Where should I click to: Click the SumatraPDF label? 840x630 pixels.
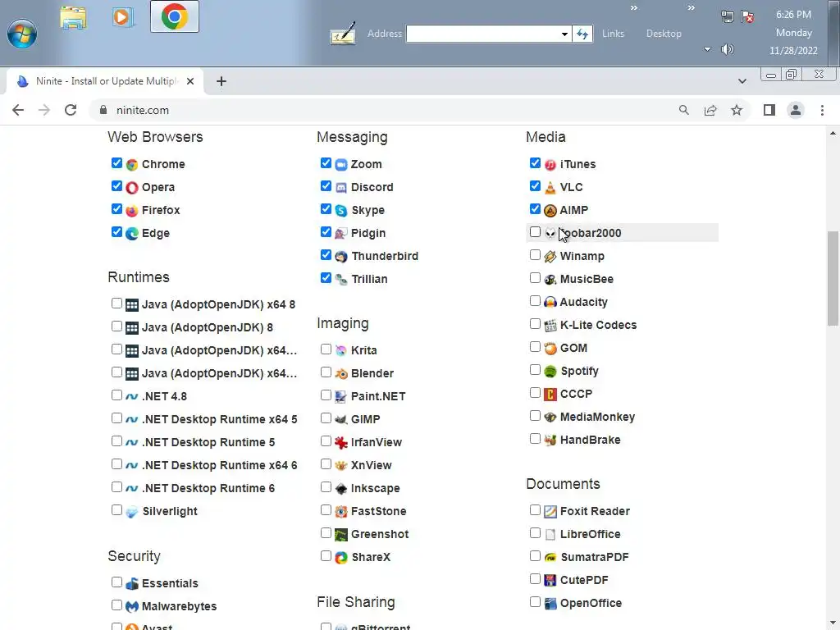(x=595, y=557)
